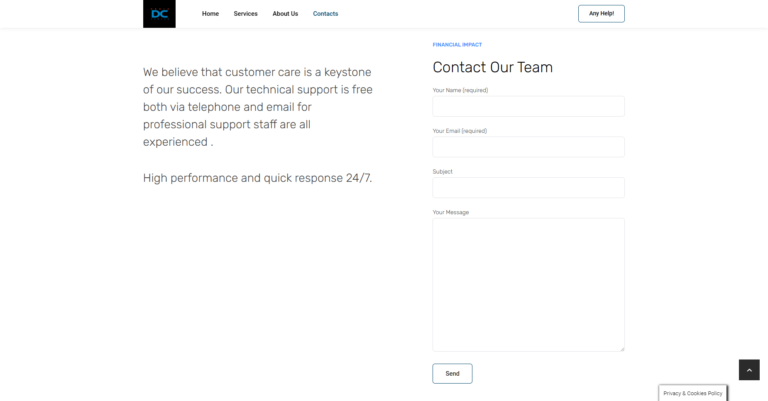Click inside the Your Message text area
This screenshot has height=401, width=768.
click(528, 285)
